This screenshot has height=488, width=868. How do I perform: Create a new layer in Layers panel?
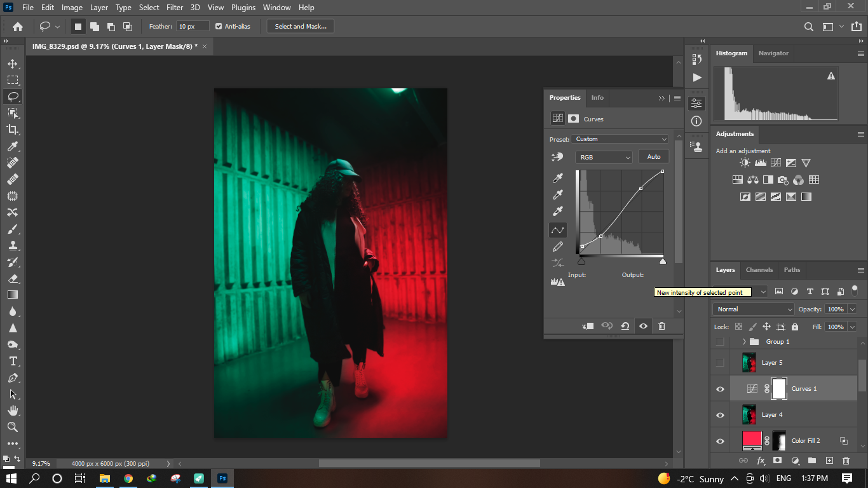(829, 460)
